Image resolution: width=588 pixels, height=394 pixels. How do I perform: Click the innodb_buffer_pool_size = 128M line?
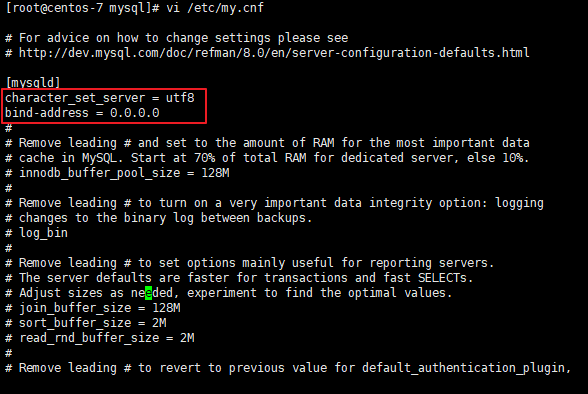point(117,173)
